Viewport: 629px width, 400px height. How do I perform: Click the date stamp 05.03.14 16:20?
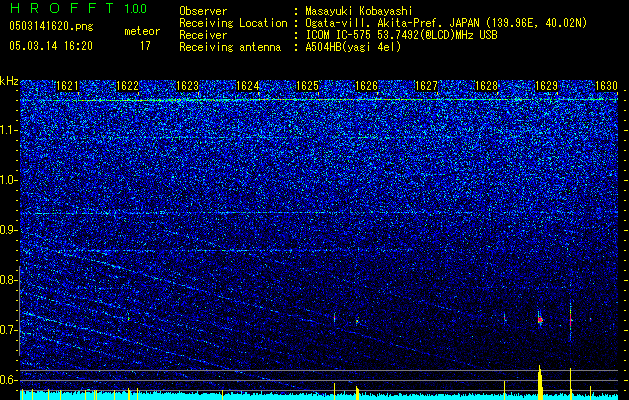click(x=51, y=46)
